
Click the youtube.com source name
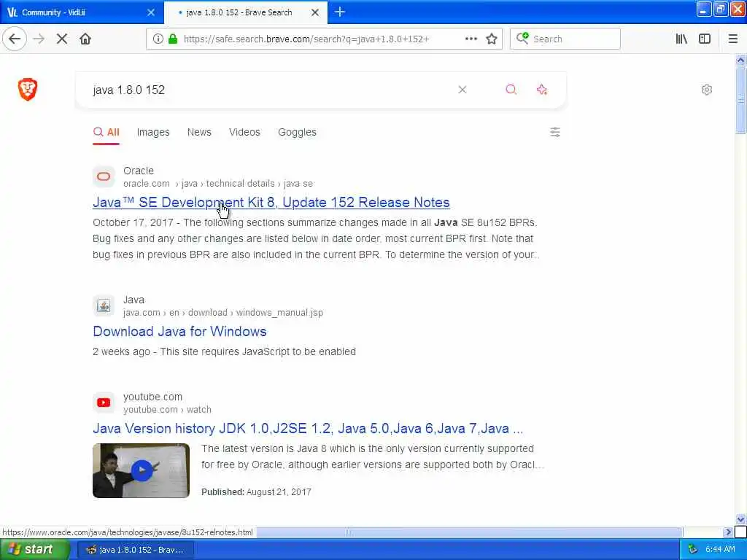click(x=152, y=397)
